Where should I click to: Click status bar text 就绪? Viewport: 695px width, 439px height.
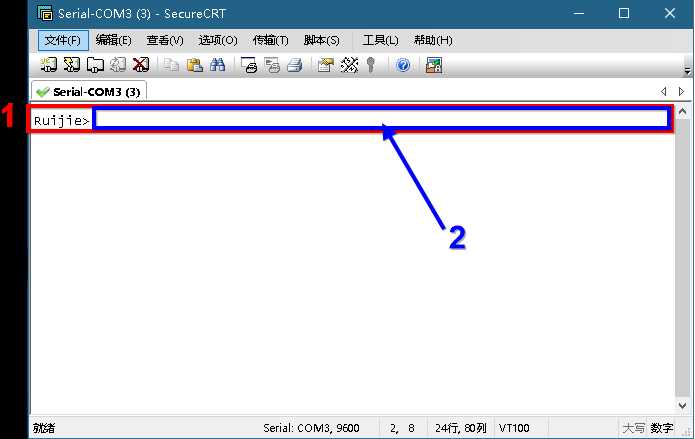tap(44, 428)
